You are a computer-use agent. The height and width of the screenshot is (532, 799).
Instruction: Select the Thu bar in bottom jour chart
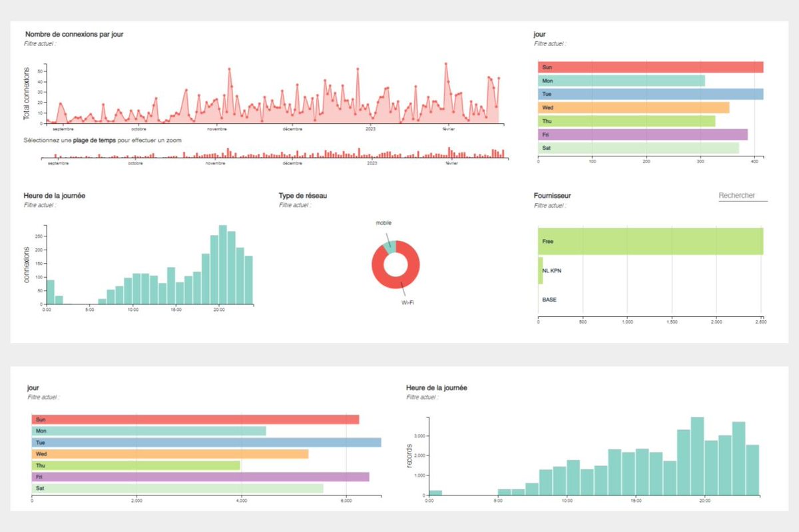click(x=136, y=465)
